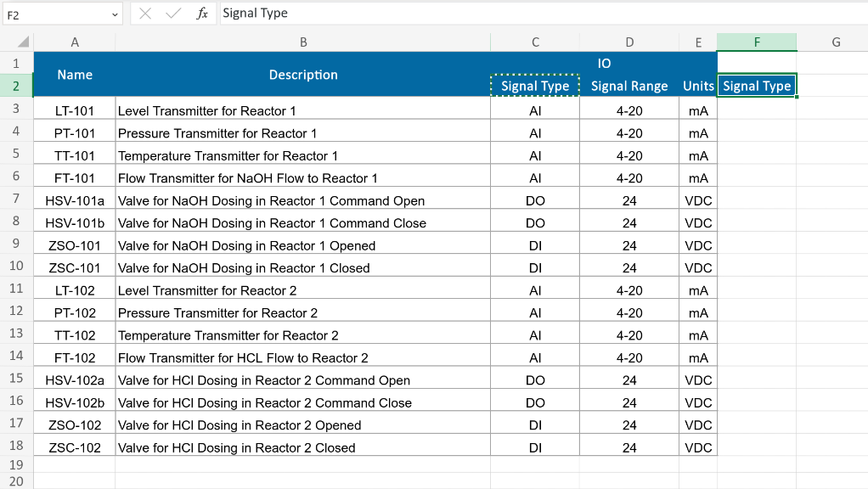This screenshot has width=868, height=489.
Task: Click the formula bar text Signal Type
Action: (x=256, y=14)
